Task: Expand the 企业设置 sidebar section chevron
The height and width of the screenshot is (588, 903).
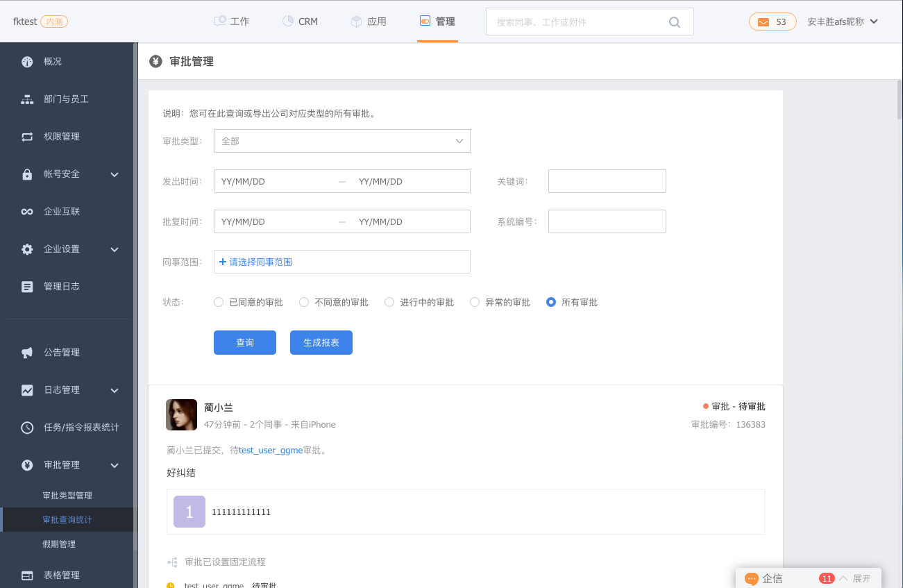Action: (x=115, y=249)
